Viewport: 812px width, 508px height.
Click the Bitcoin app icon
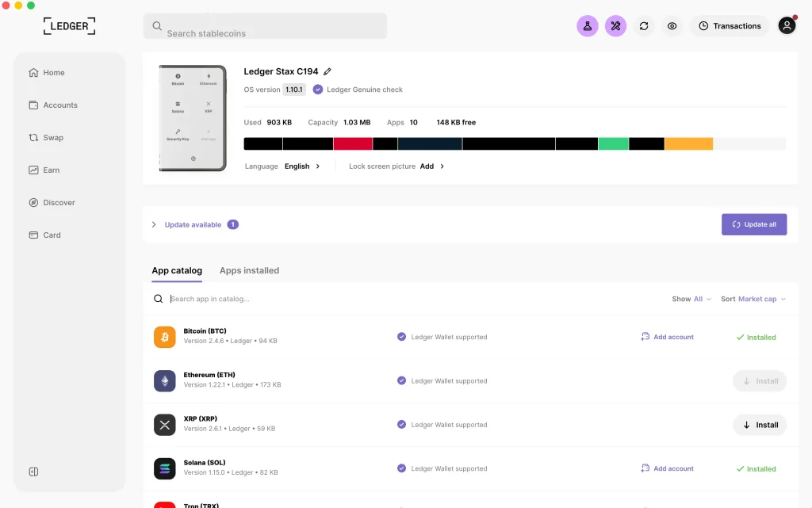point(165,338)
